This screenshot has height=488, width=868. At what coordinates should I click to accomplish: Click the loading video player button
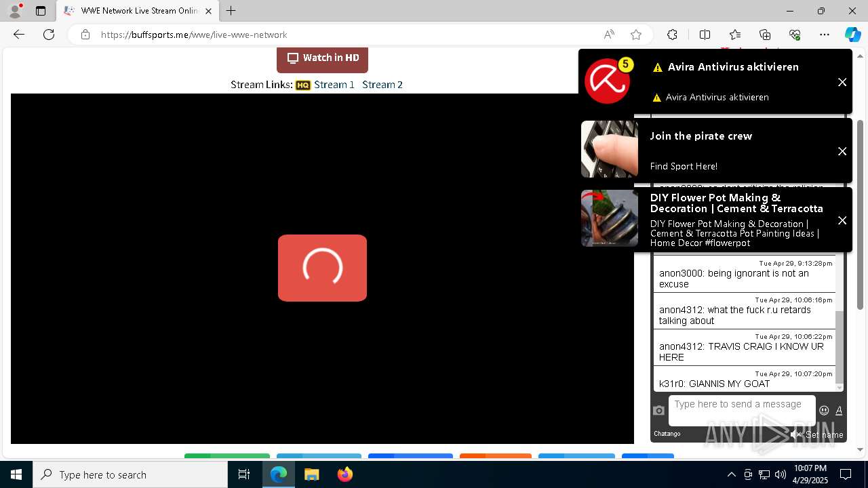click(322, 268)
